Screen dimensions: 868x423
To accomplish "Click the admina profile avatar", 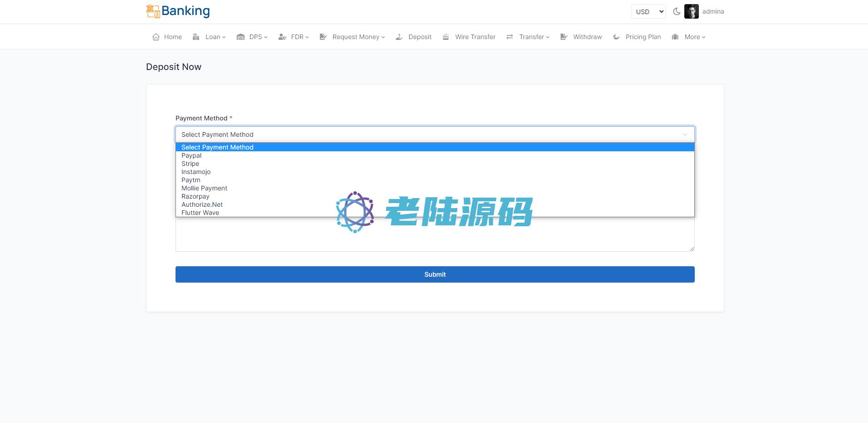I will (x=691, y=12).
